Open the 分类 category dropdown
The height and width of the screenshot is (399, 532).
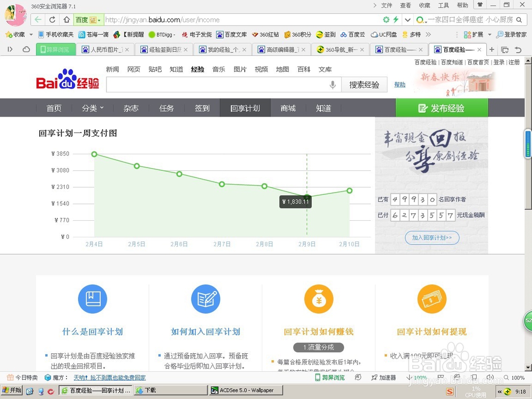tap(93, 108)
